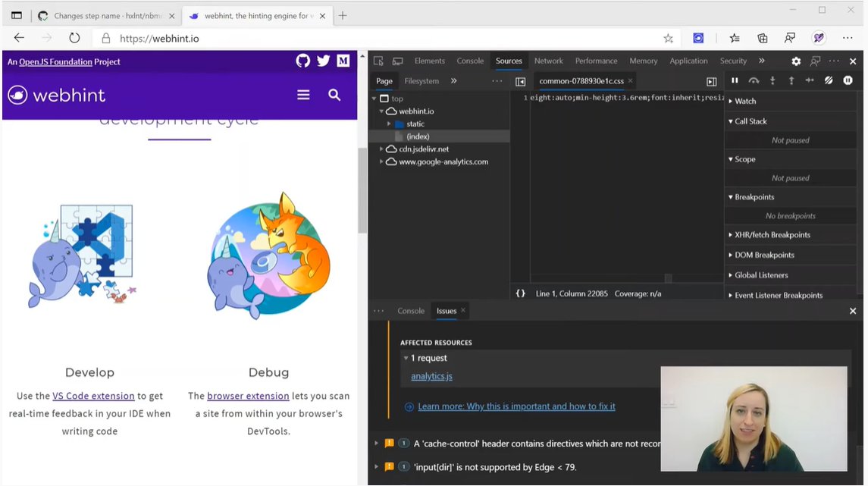Open the Twitter icon in webhint header
This screenshot has height=486, width=868.
coord(323,61)
